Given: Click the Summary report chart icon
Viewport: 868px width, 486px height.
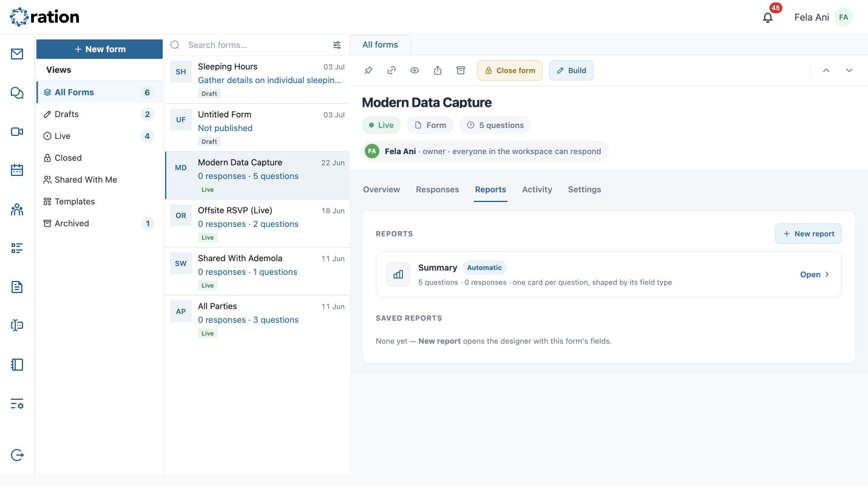Looking at the screenshot, I should (x=398, y=274).
